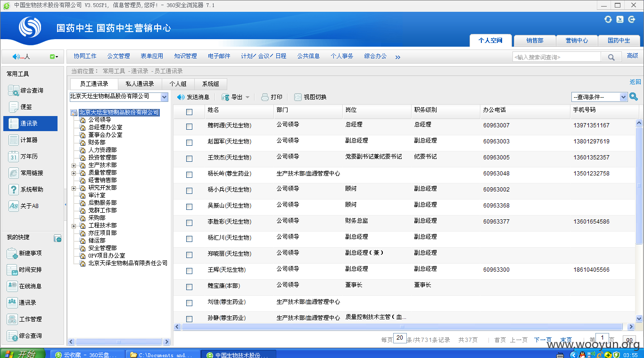Click the QQ penguin tray icon

point(583,355)
